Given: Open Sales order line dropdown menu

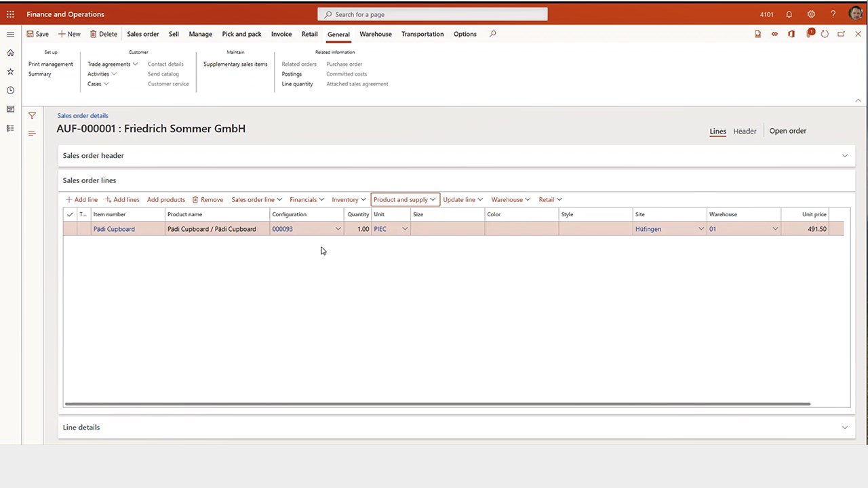Looking at the screenshot, I should coord(256,200).
